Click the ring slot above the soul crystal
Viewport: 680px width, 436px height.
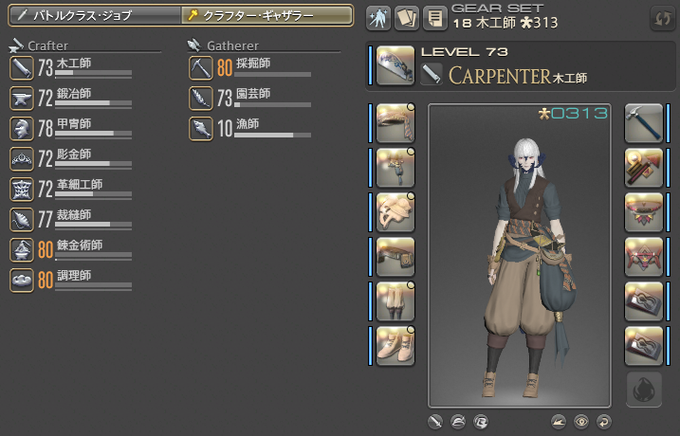pos(644,346)
